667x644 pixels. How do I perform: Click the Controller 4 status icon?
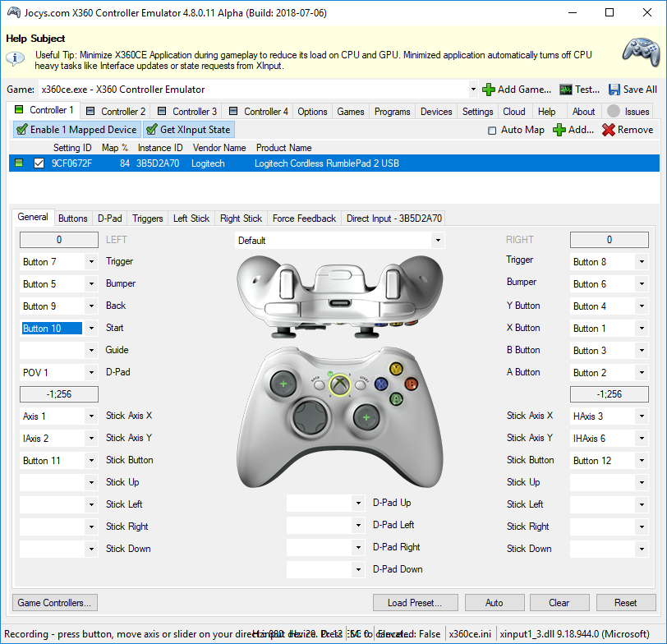tap(233, 111)
